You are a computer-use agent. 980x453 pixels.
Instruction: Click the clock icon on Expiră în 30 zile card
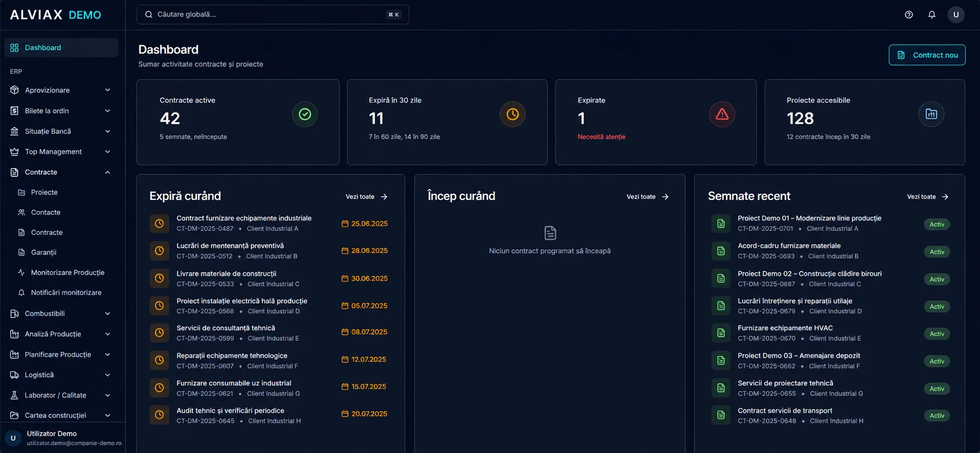[513, 114]
